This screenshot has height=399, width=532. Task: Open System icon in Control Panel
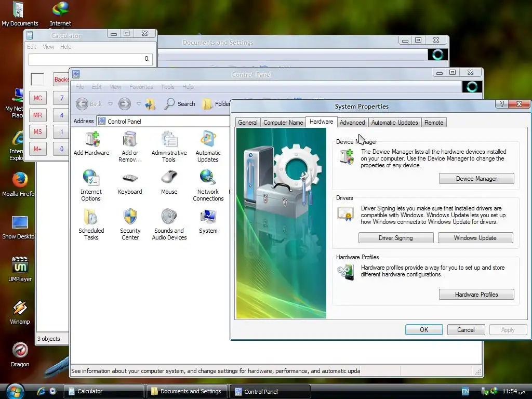[208, 222]
